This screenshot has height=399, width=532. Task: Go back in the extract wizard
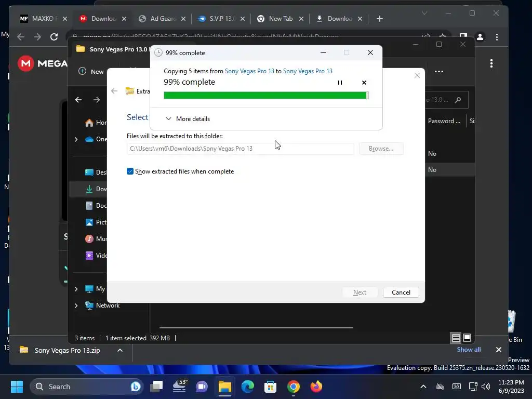pyautogui.click(x=114, y=91)
